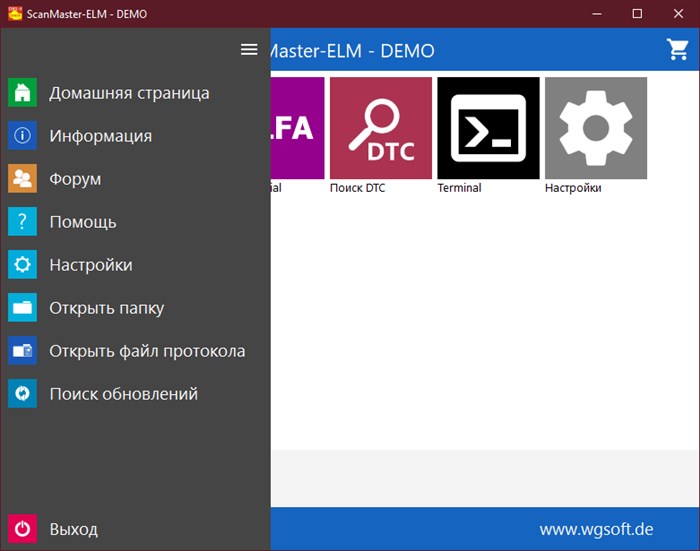Select Информация in the side menu
The height and width of the screenshot is (551, 700).
pos(100,136)
